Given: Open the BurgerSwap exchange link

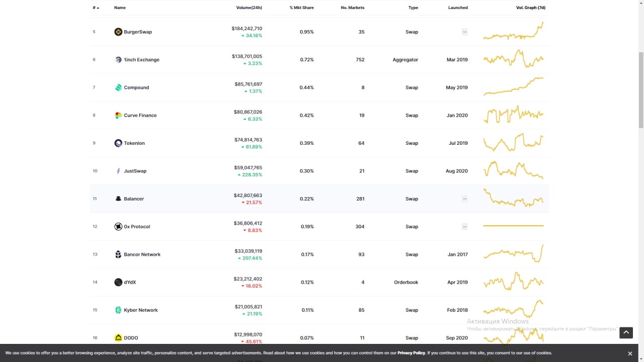Looking at the screenshot, I should point(138,32).
